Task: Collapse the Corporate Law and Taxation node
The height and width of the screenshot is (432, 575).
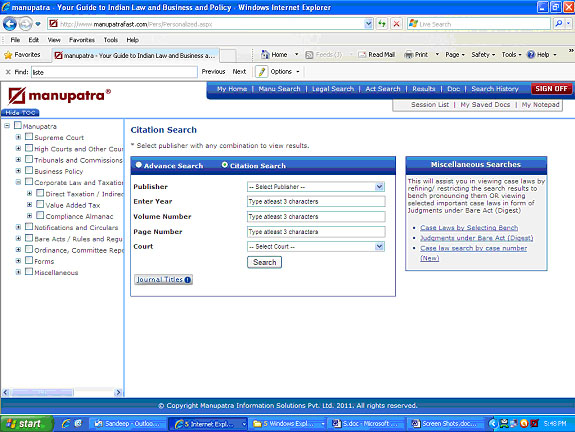Action: [18, 182]
